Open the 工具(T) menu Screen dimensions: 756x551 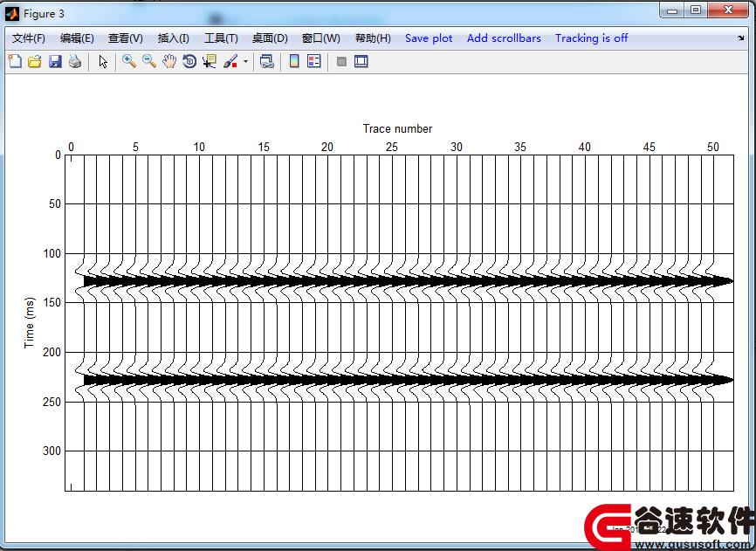[221, 38]
